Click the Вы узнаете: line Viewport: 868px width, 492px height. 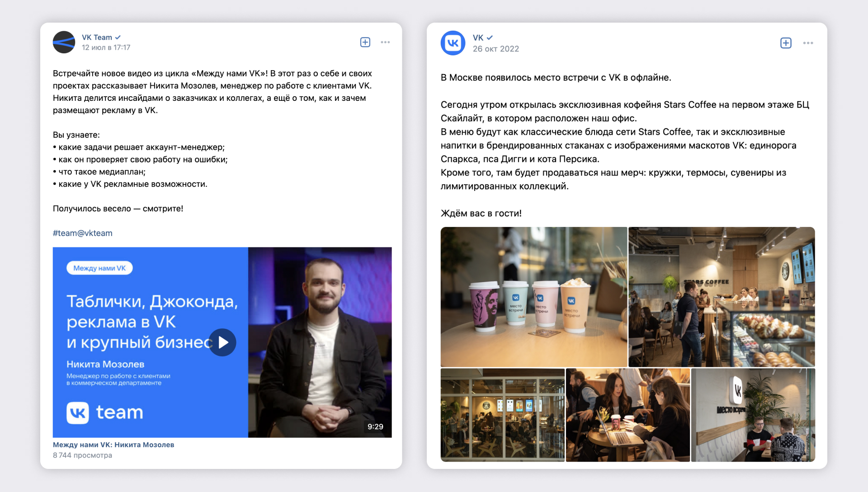76,135
